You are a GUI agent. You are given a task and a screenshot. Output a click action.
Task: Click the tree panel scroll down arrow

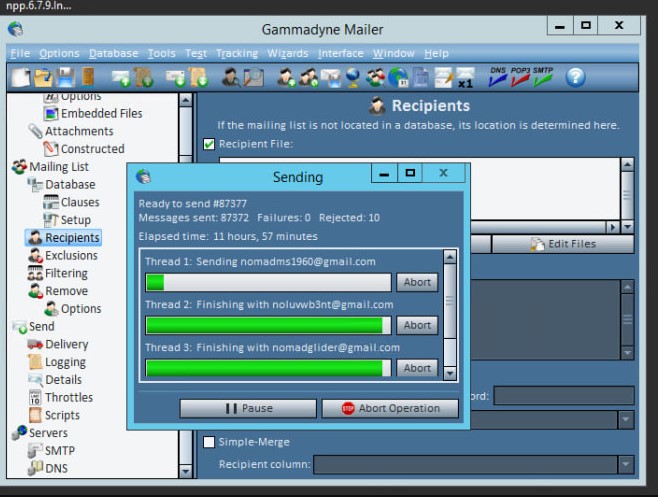[x=185, y=471]
